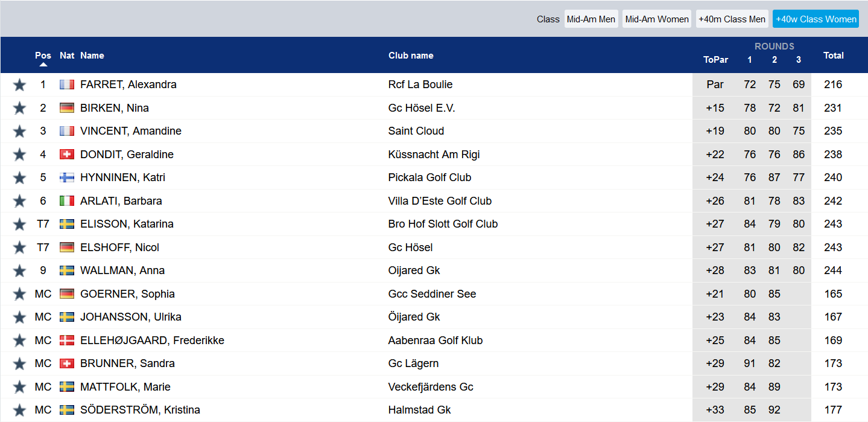868x422 pixels.
Task: Click club name Saint Cloud
Action: (x=416, y=131)
